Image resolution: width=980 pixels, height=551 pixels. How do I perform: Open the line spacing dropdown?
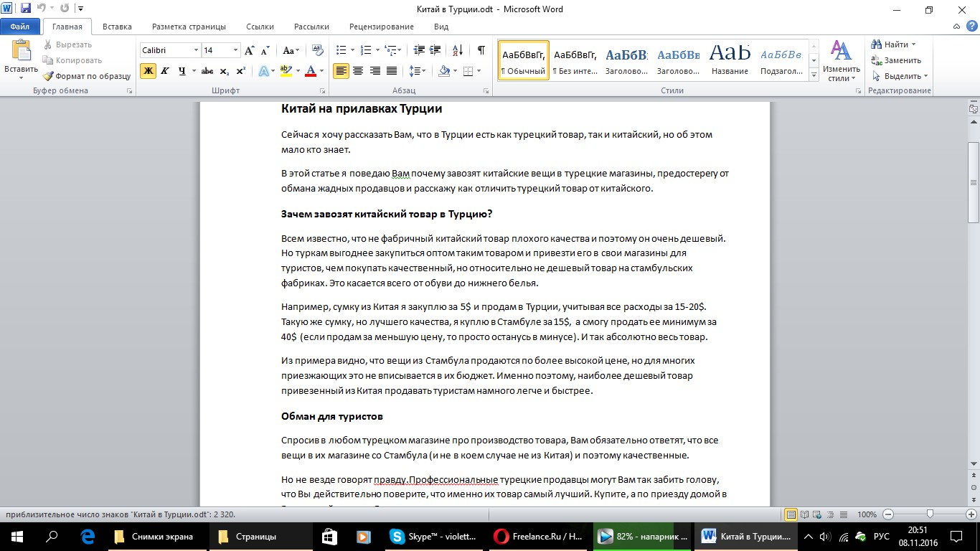click(x=417, y=71)
